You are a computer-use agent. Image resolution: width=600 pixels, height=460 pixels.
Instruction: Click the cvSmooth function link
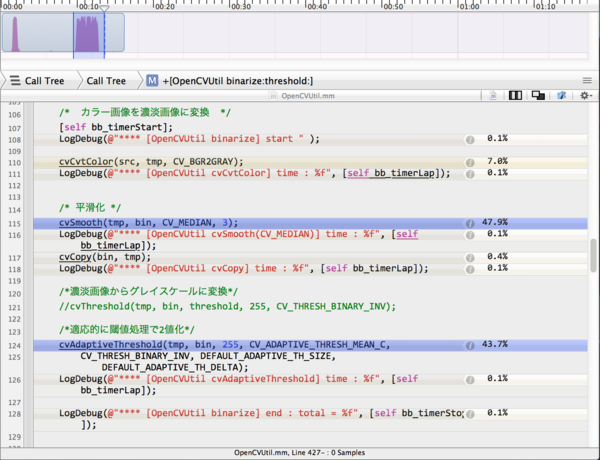81,223
